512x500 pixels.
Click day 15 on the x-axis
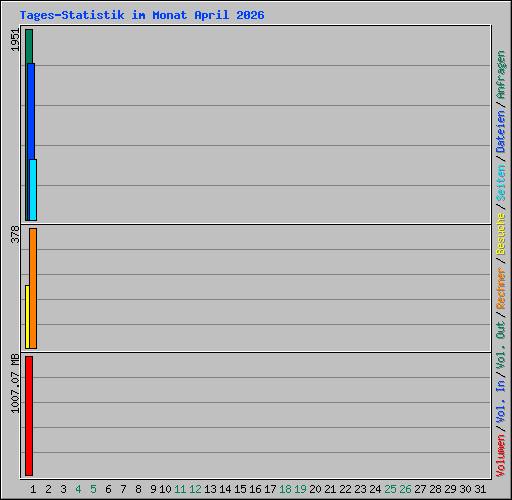[240, 489]
